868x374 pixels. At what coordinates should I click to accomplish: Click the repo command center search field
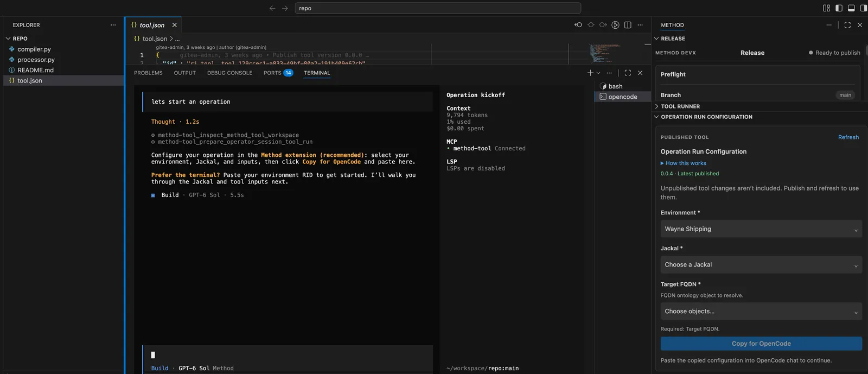pos(438,8)
